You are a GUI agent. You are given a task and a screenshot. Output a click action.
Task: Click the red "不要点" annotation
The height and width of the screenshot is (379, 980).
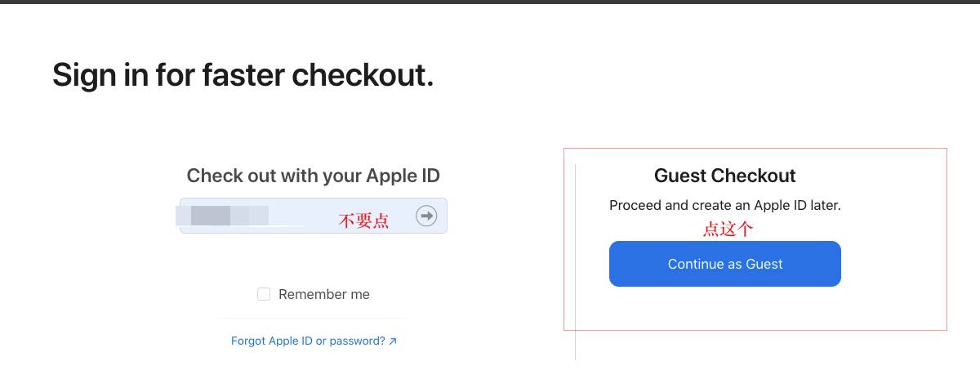tap(363, 221)
